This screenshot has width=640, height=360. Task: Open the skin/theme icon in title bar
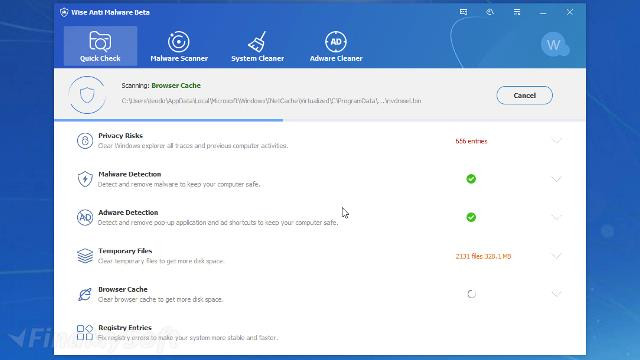490,12
